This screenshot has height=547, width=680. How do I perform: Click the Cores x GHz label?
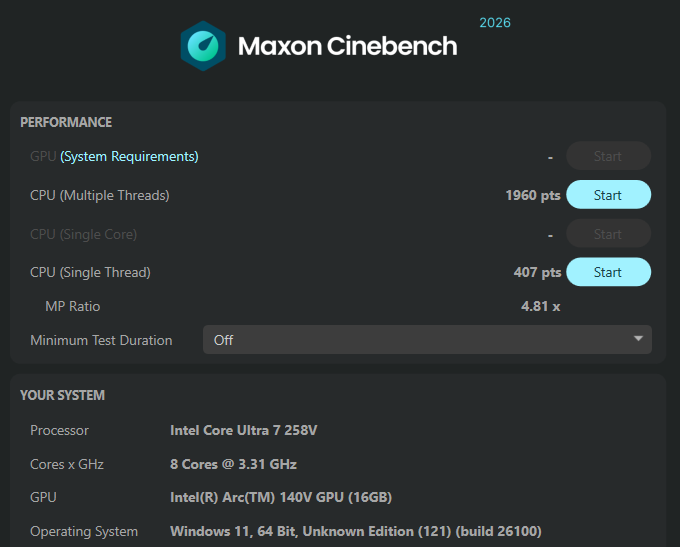click(67, 464)
